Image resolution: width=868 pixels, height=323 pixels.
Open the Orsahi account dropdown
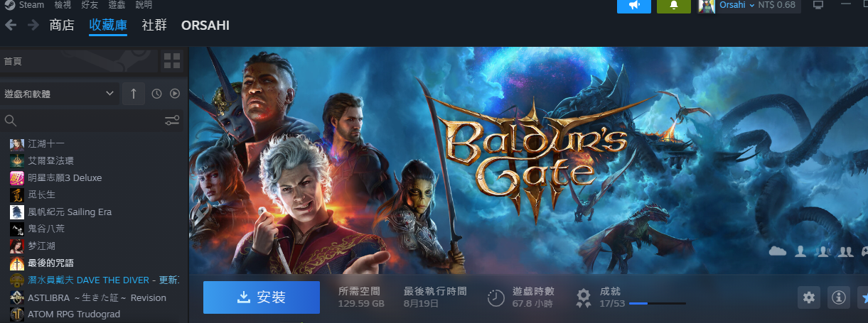pos(749,6)
